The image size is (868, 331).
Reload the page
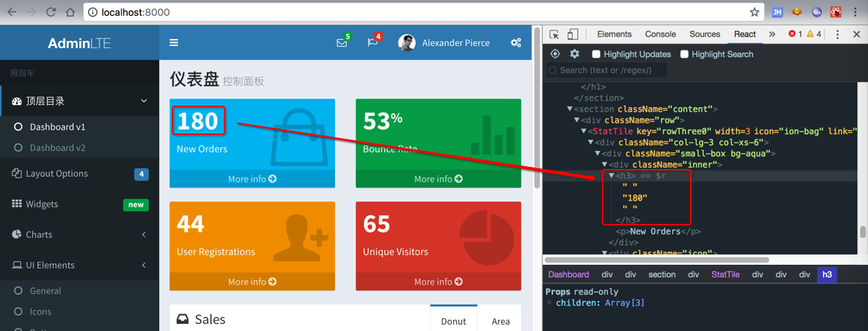51,12
